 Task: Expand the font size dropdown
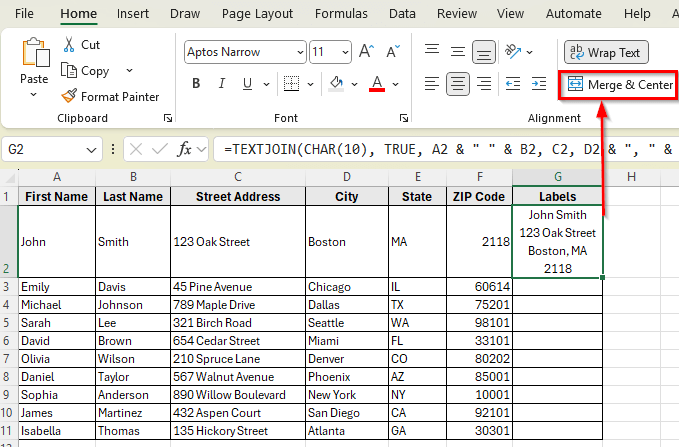click(344, 52)
